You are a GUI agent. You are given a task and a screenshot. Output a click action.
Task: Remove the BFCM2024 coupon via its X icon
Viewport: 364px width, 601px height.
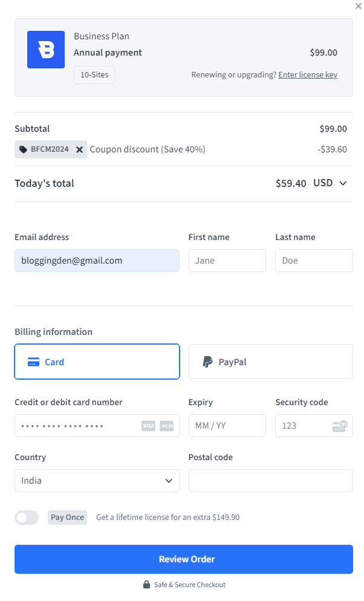click(x=79, y=149)
